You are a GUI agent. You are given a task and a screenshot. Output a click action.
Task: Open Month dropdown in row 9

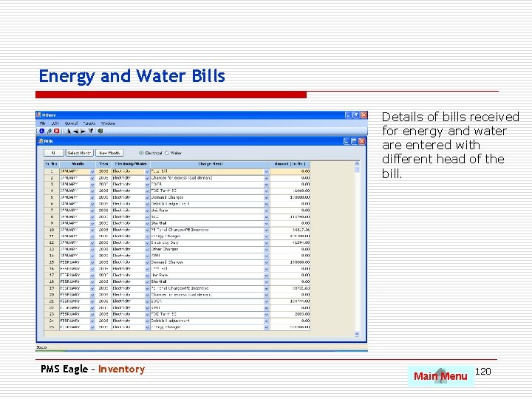point(92,224)
